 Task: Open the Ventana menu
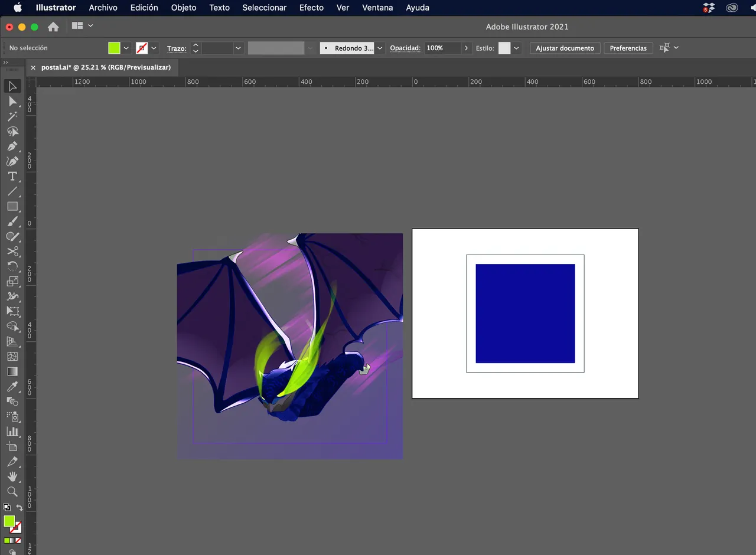(x=377, y=8)
